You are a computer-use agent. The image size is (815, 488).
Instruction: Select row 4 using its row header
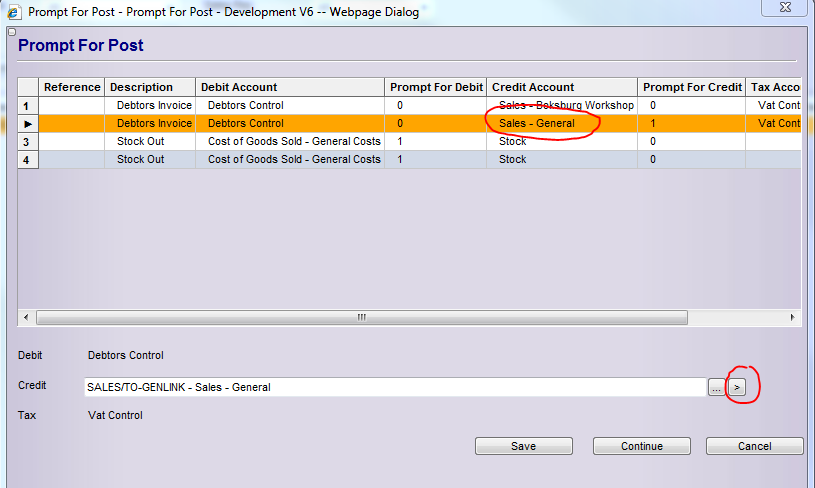click(x=28, y=160)
